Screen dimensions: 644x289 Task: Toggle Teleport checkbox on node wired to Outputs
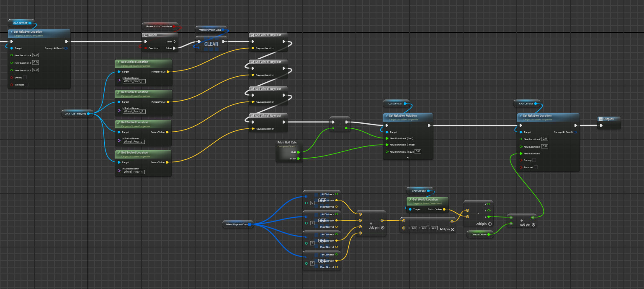(x=536, y=167)
